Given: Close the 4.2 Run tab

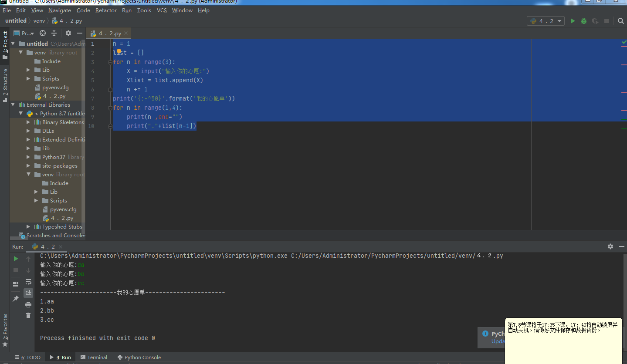Looking at the screenshot, I should 61,247.
